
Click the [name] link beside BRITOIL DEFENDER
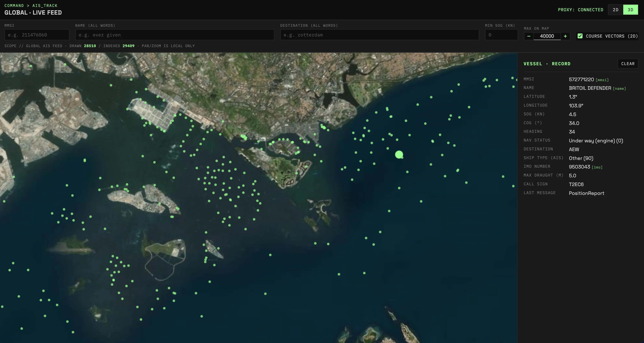click(619, 89)
